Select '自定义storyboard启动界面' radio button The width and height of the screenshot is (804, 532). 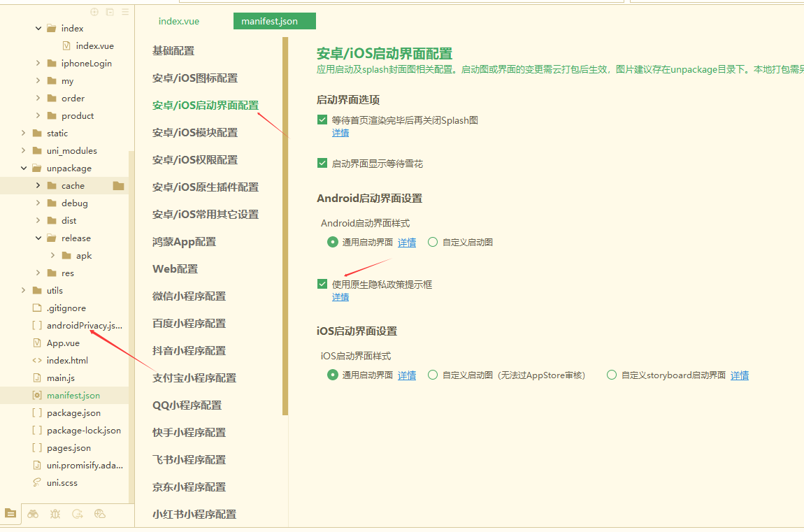pos(611,375)
